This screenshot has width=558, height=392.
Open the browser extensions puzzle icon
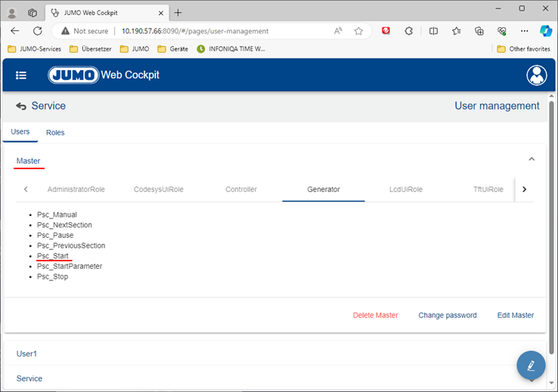tap(409, 31)
